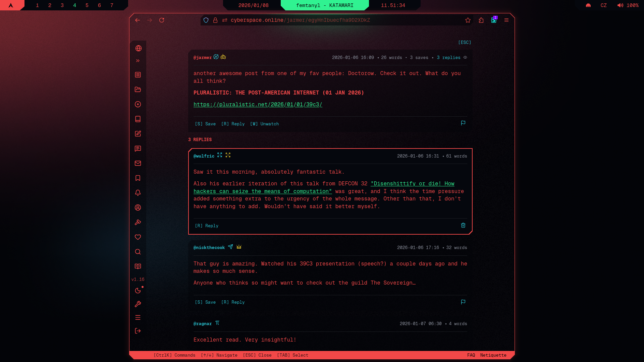The width and height of the screenshot is (644, 362).
Task: Open the mail envelope icon in sidebar
Action: (138, 163)
